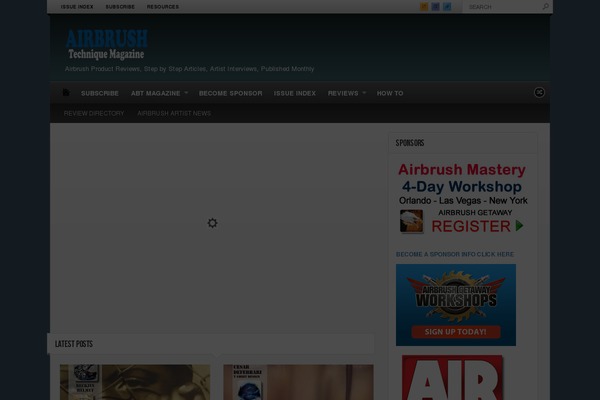Click the shuffle random post icon
The image size is (600, 400).
[x=539, y=93]
